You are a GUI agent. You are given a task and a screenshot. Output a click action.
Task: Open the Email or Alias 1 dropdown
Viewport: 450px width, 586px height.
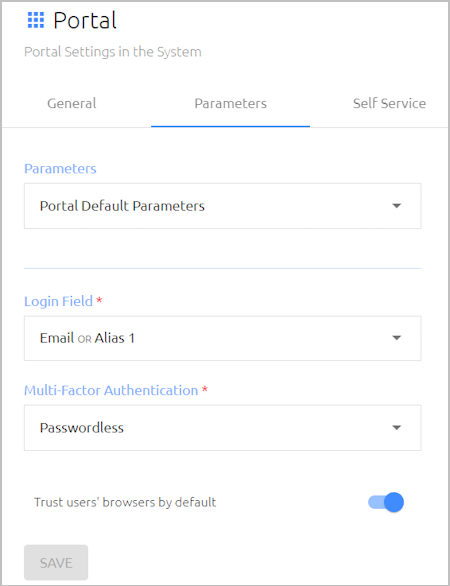223,338
